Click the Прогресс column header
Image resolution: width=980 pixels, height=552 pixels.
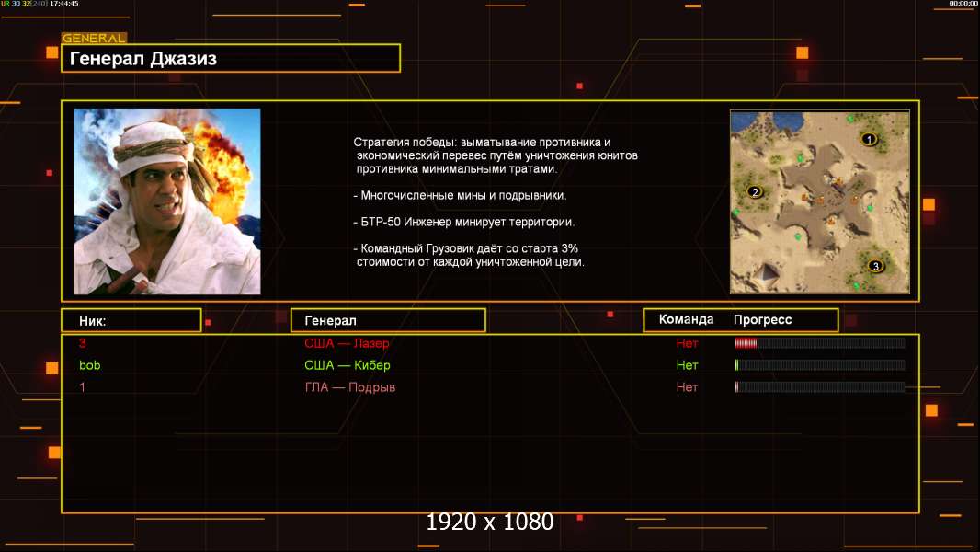(x=762, y=319)
